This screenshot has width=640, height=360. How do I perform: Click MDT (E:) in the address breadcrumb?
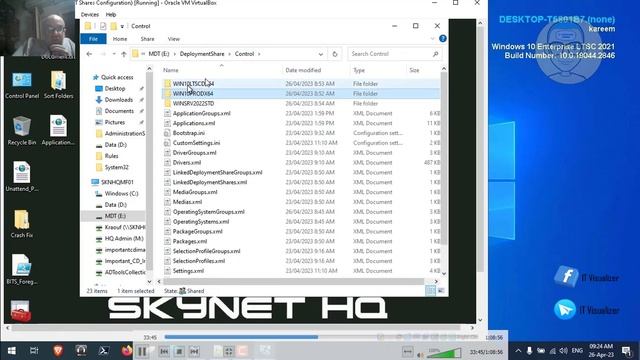coord(159,54)
